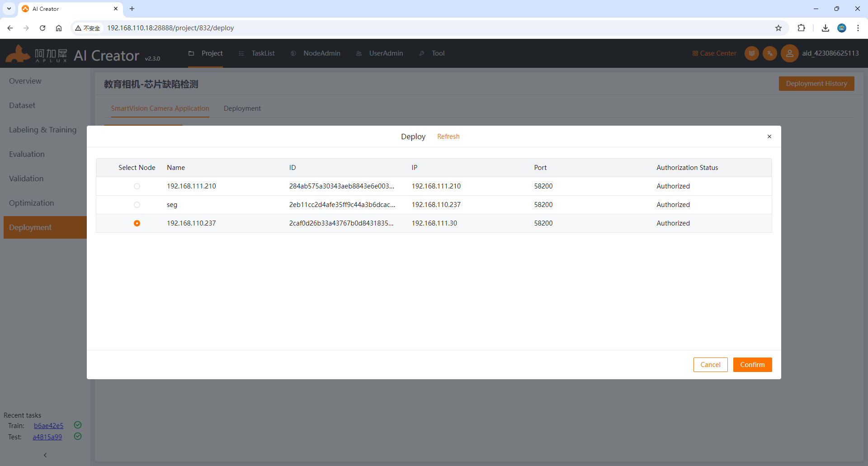Click Authorized status in the seg row
The image size is (868, 466).
pyautogui.click(x=673, y=205)
